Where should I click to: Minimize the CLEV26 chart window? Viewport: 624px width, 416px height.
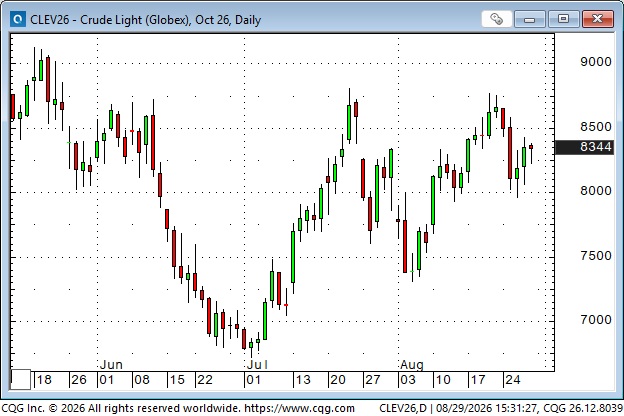529,19
